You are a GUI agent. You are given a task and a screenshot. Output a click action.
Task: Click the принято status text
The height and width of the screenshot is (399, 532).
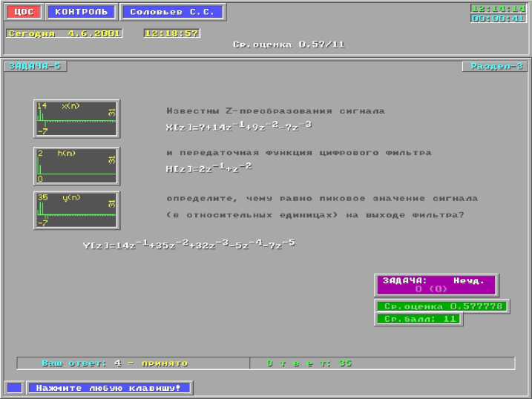point(165,363)
